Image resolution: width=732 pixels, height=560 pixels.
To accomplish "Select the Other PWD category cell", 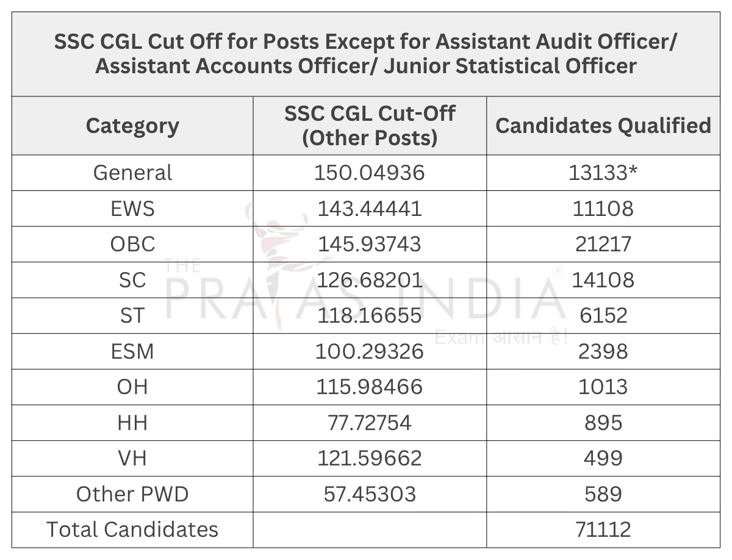I will tap(132, 494).
